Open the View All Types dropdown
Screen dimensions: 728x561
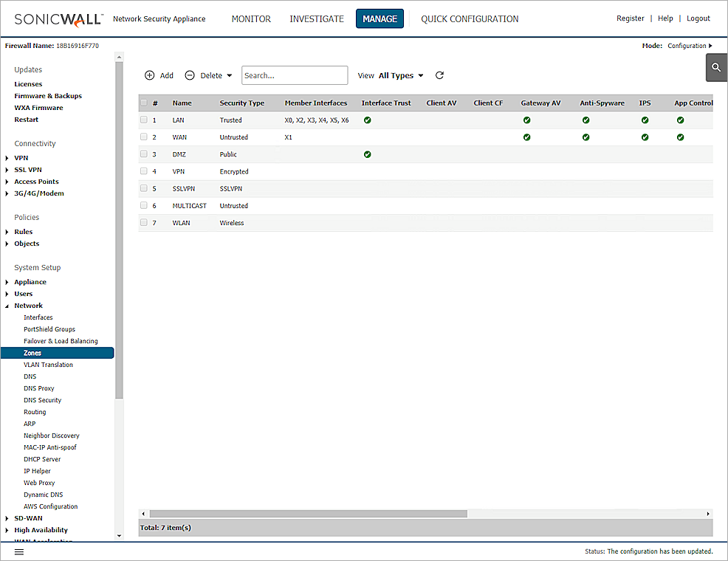point(401,75)
